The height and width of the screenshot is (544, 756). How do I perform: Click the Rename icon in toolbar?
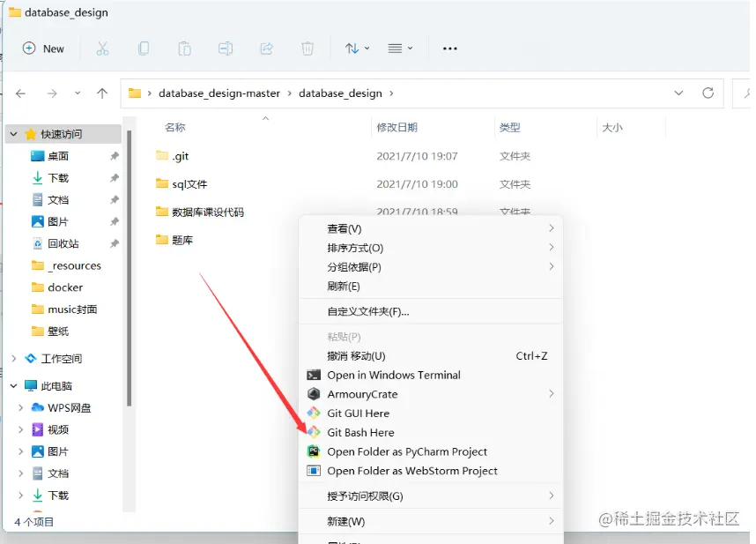point(226,48)
